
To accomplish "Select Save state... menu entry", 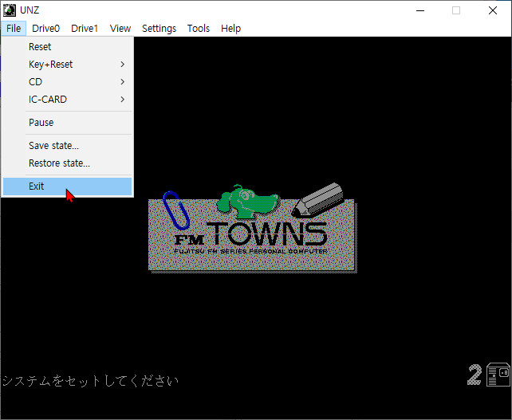I will 67,146.
